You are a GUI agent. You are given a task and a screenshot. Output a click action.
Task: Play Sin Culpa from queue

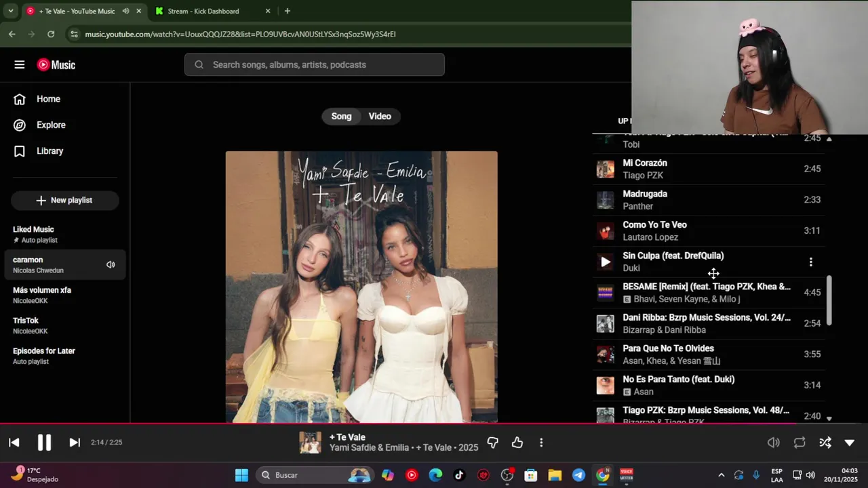point(606,262)
